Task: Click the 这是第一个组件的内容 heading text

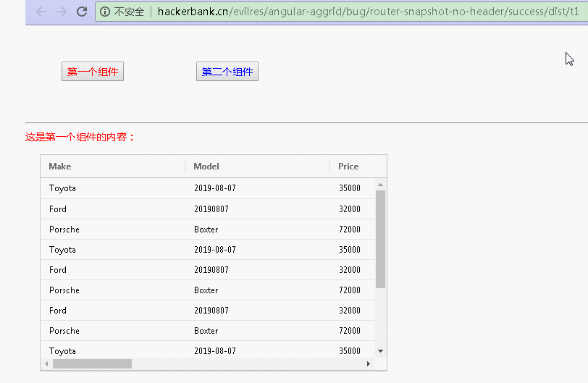Action: click(x=80, y=137)
